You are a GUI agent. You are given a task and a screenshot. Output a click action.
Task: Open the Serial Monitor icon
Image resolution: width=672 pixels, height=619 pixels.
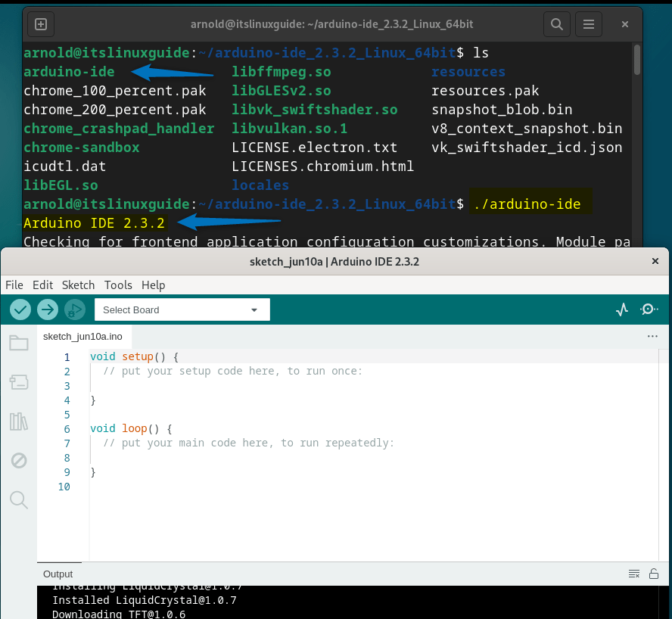point(649,309)
